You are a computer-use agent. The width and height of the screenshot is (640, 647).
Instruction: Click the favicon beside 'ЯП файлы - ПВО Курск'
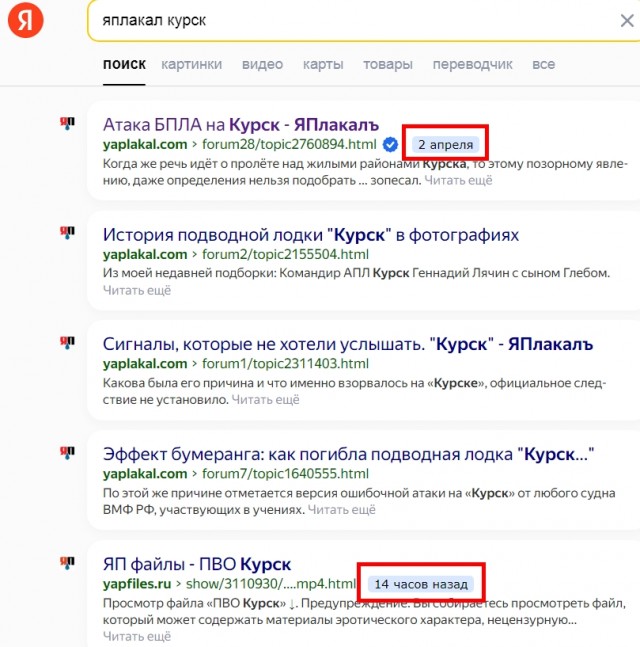[x=67, y=562]
